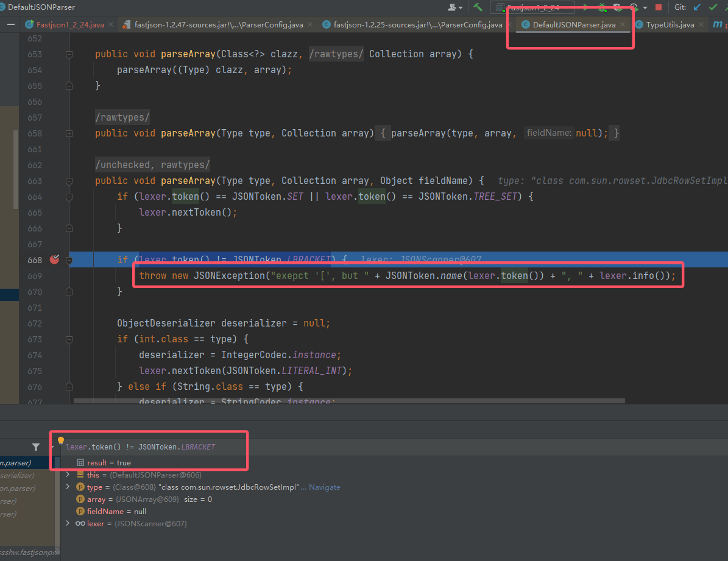728x561 pixels.
Task: Click the green Run button
Action: [585, 7]
